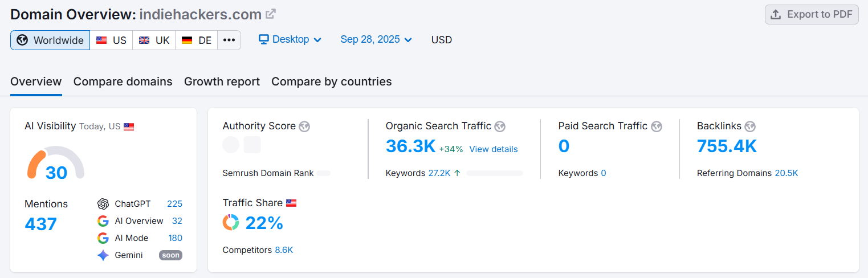Click Google icon next to AI Overview
The width and height of the screenshot is (868, 278).
[x=103, y=221]
